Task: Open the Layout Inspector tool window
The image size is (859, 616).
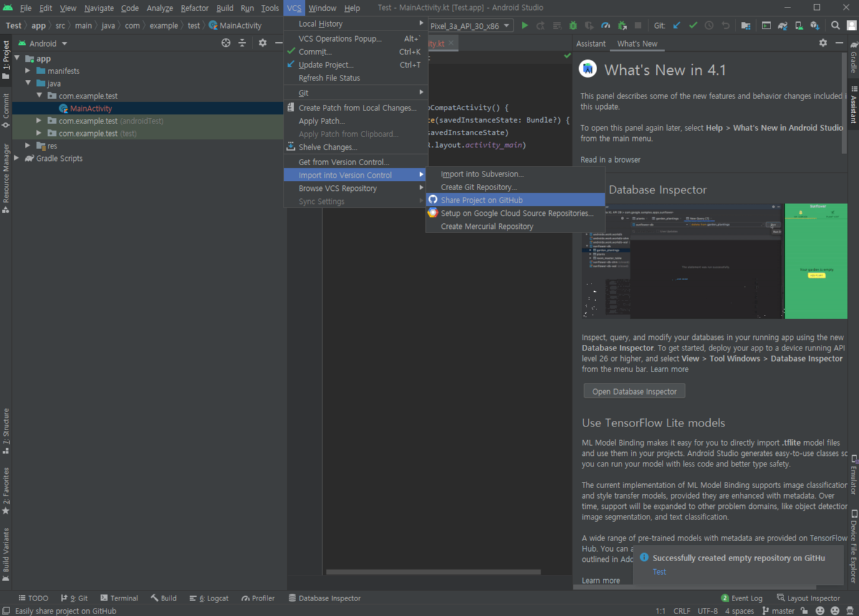Action: click(809, 598)
